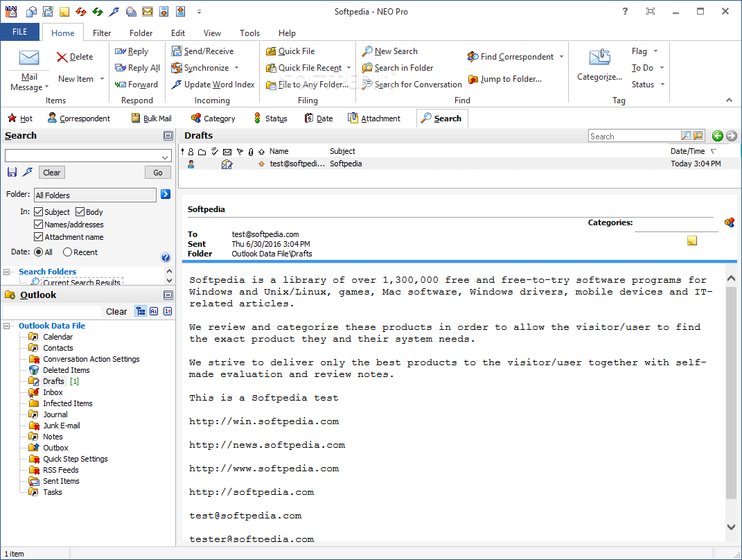Image resolution: width=742 pixels, height=560 pixels.
Task: Uncheck Names/addresses option
Action: coord(39,224)
